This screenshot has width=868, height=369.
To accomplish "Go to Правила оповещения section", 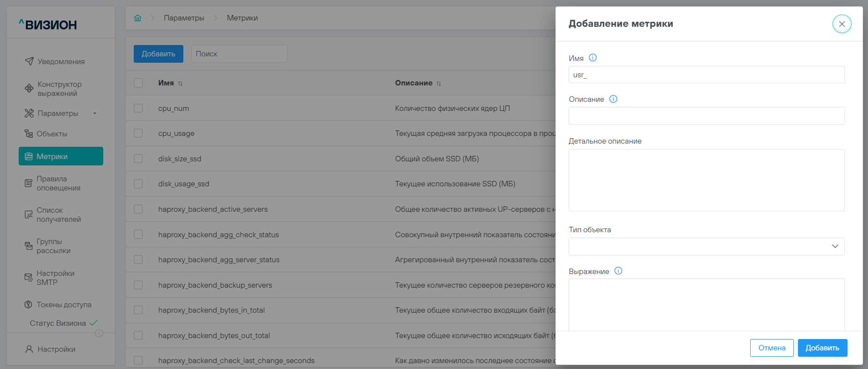I will 58,183.
